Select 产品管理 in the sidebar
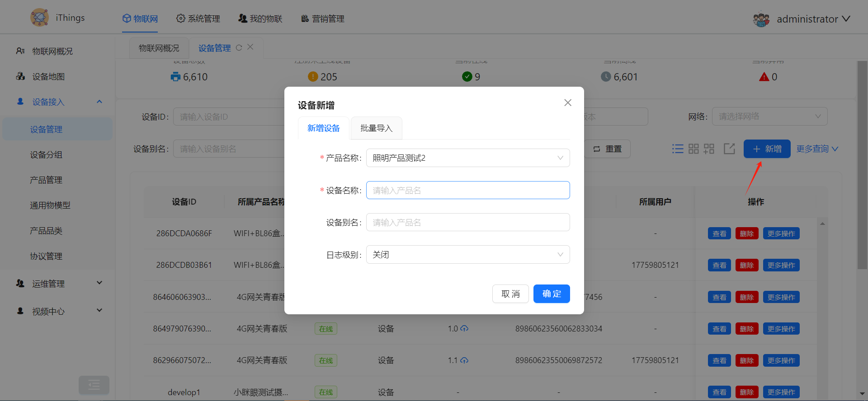Viewport: 868px width, 401px height. [46, 180]
